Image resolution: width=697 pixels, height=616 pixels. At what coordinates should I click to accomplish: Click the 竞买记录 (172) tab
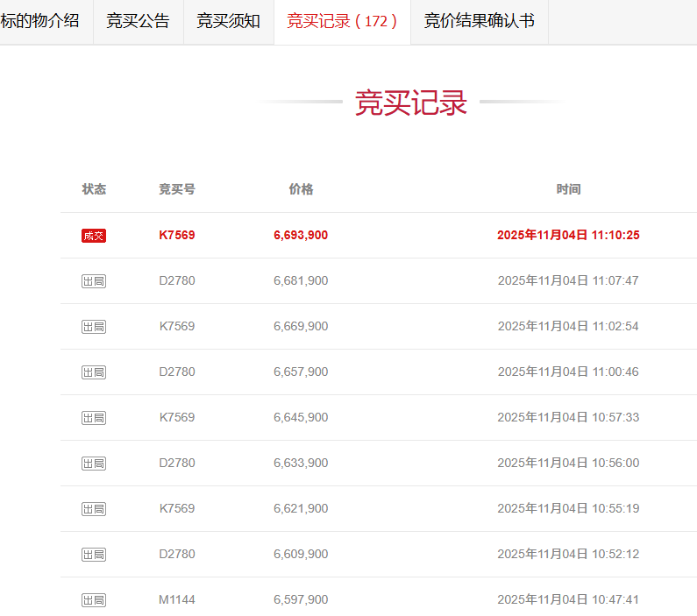342,21
